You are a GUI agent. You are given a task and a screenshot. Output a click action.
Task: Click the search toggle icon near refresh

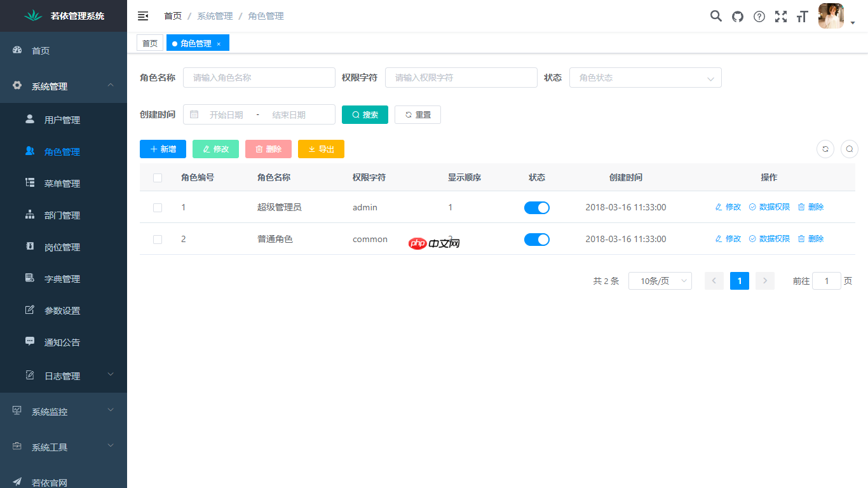(x=850, y=149)
